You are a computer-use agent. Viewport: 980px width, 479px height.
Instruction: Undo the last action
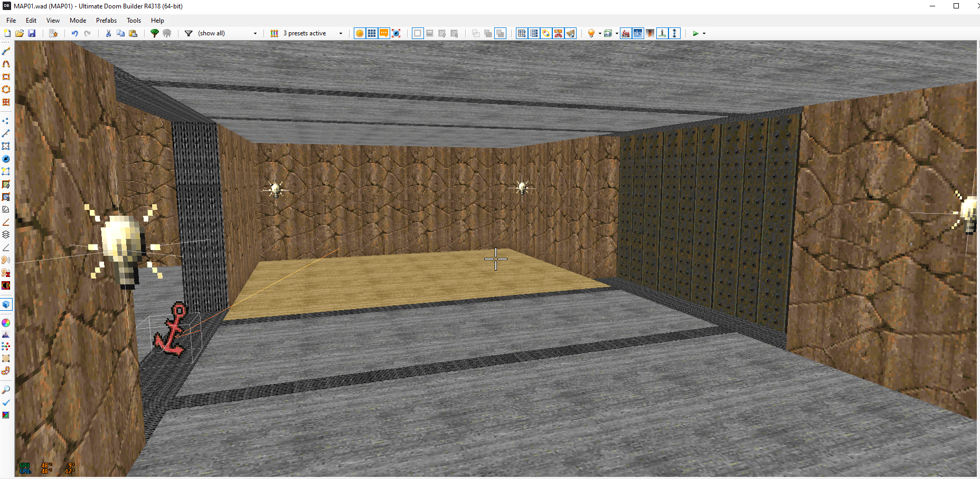pyautogui.click(x=75, y=33)
